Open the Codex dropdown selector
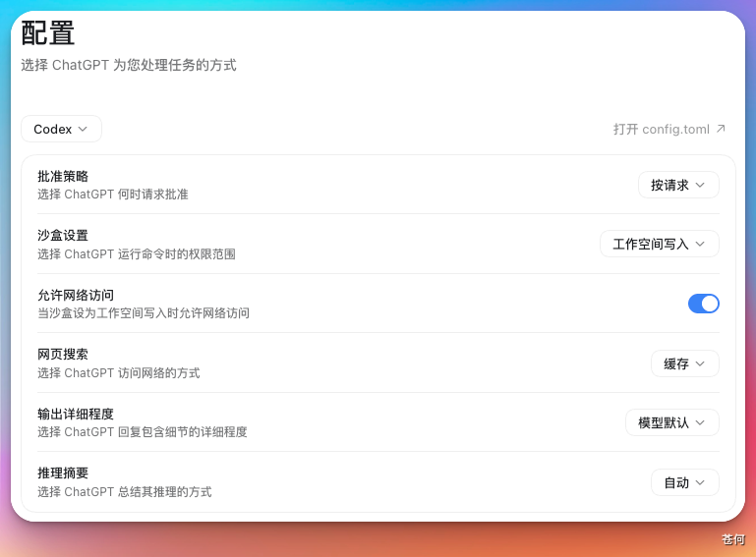 [61, 129]
